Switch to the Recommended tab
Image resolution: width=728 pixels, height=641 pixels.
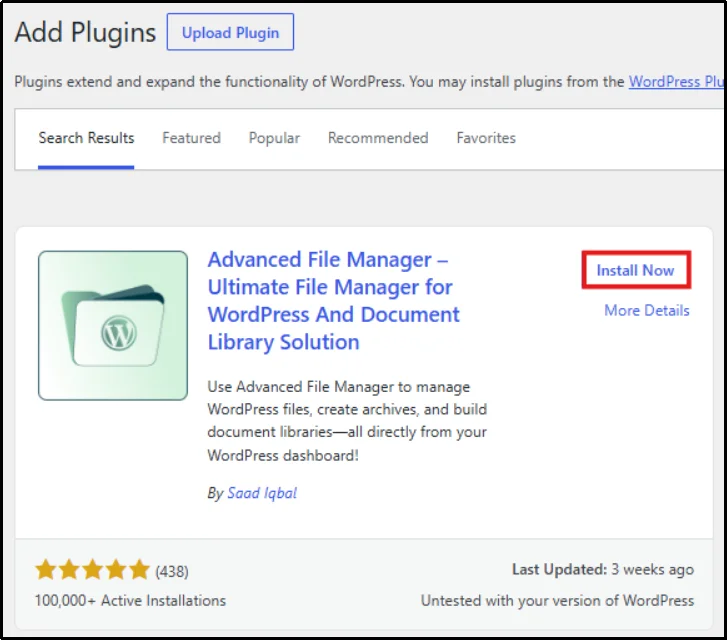tap(378, 138)
